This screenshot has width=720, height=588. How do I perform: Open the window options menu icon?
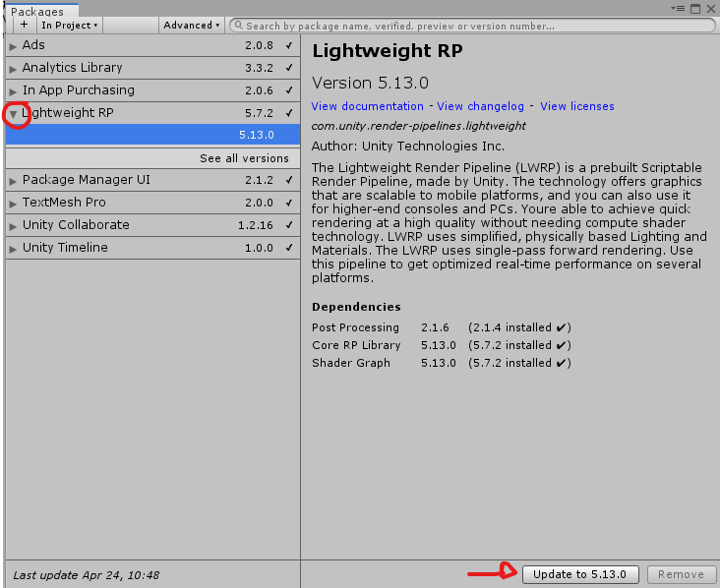678,8
